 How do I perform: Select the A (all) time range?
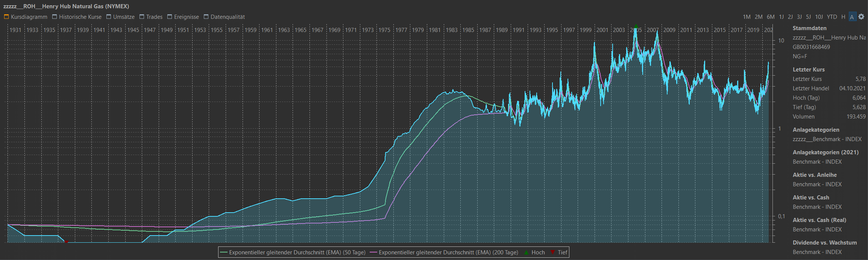pos(852,17)
